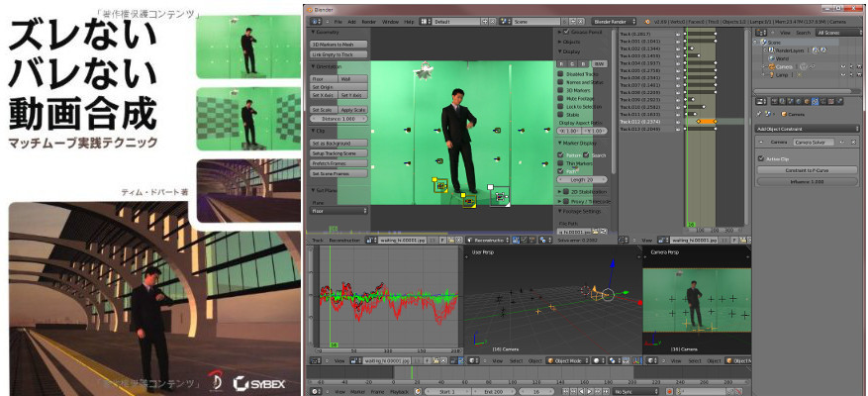Click Setup Tracking Scene
Screen dimensions: 868x396
click(x=338, y=153)
